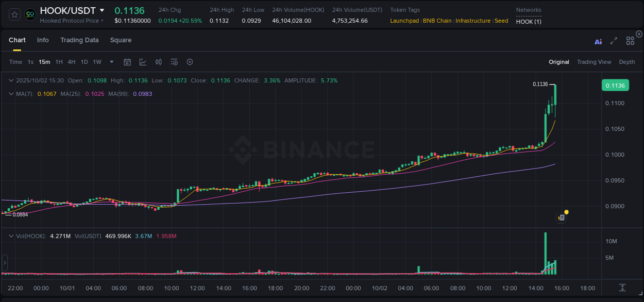The height and width of the screenshot is (302, 644).
Task: Launch the Ai assistant on the chart
Action: coord(598,41)
